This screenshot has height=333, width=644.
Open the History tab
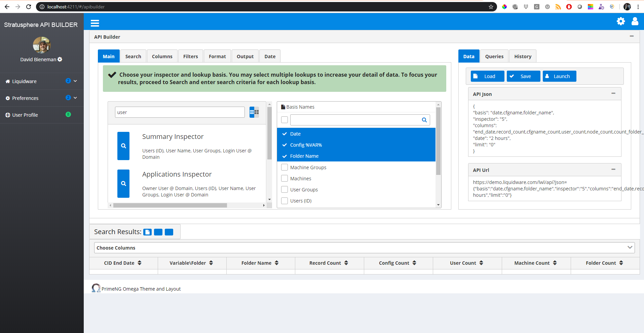tap(523, 56)
